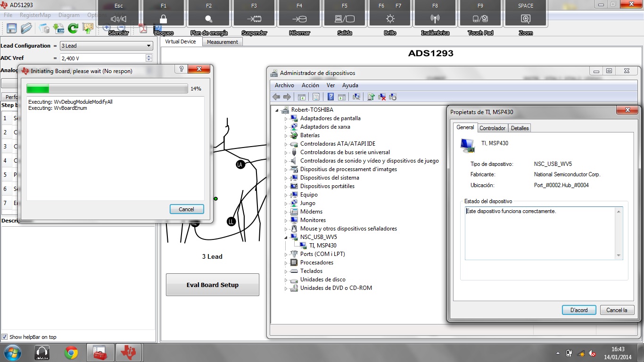Click the green refresh icon in ADS1293 toolbar
Screen dimensions: 644x362
(73, 28)
